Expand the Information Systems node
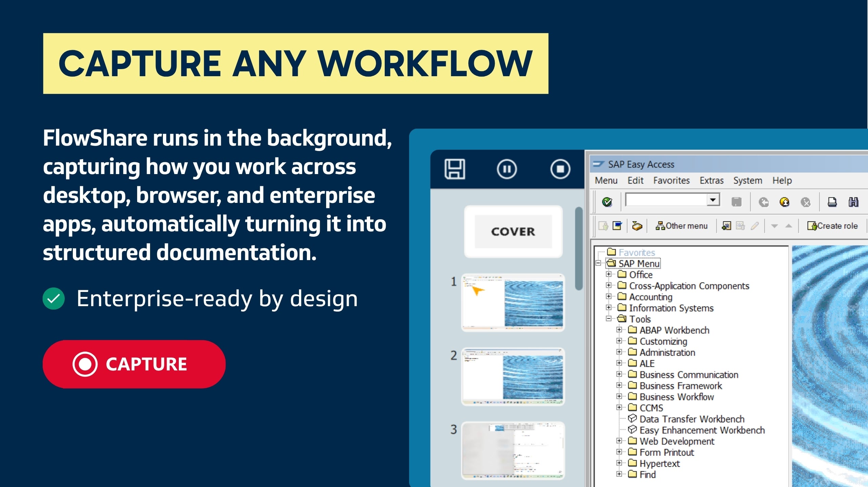868x487 pixels. coord(609,308)
